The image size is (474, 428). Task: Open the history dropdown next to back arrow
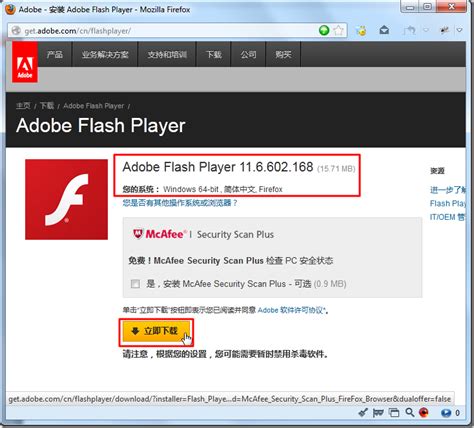(426, 30)
